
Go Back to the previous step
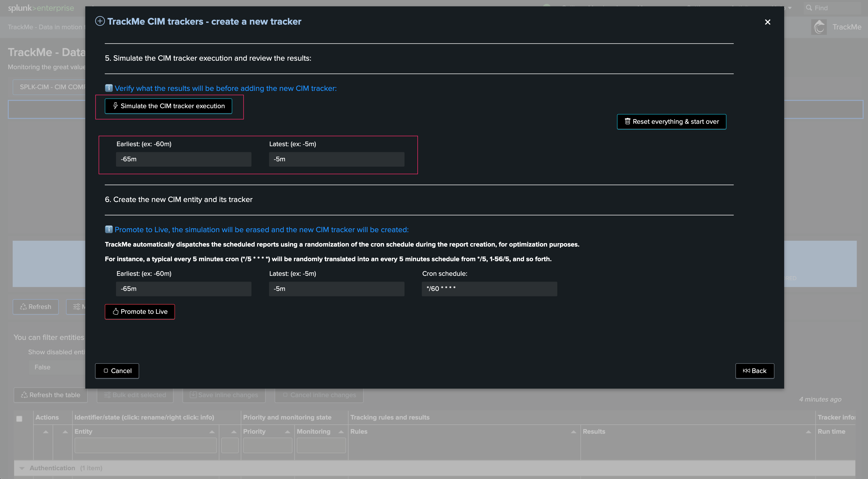tap(754, 371)
